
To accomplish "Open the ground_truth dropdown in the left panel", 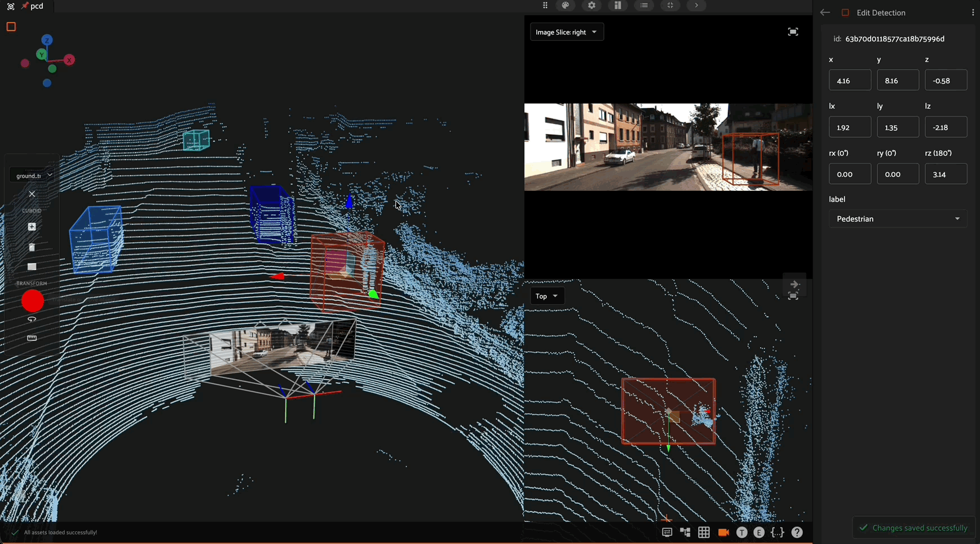I will (x=32, y=175).
